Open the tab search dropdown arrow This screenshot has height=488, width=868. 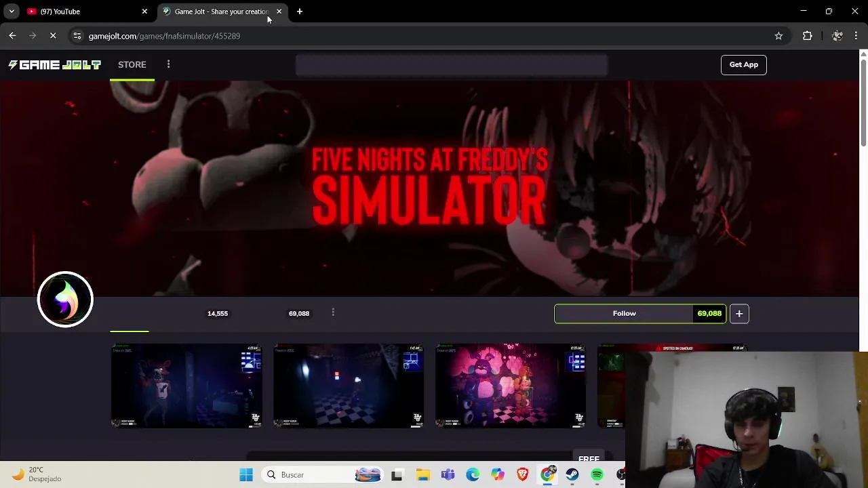pyautogui.click(x=12, y=12)
